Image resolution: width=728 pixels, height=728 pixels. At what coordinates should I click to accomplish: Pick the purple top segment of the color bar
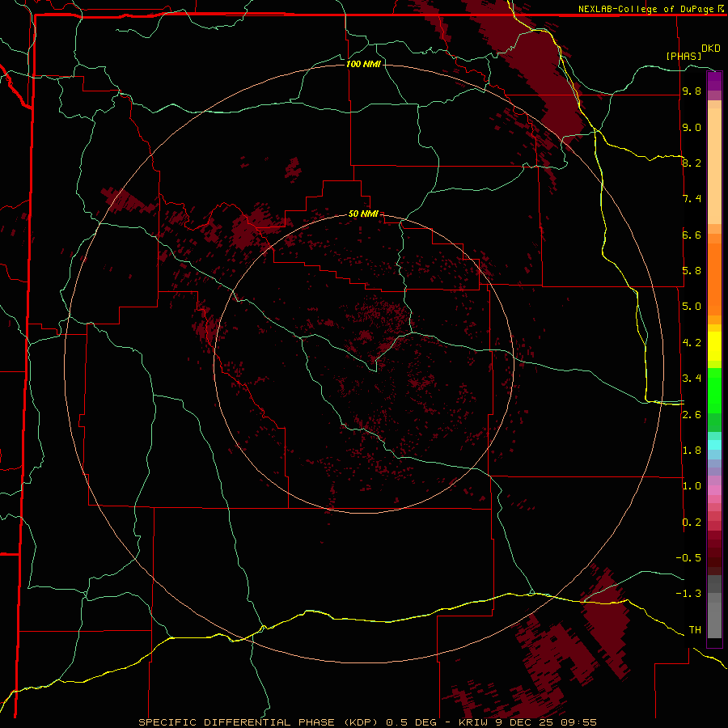click(714, 78)
